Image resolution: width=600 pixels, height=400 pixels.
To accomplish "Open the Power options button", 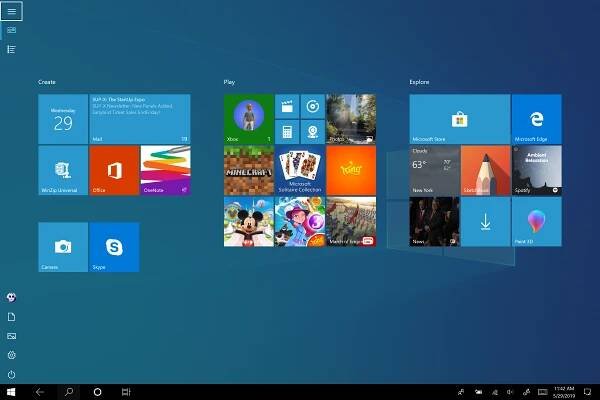I will [12, 374].
